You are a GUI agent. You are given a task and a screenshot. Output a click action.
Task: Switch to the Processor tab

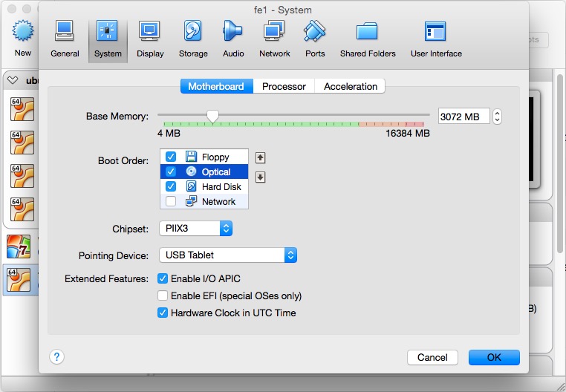coord(284,87)
